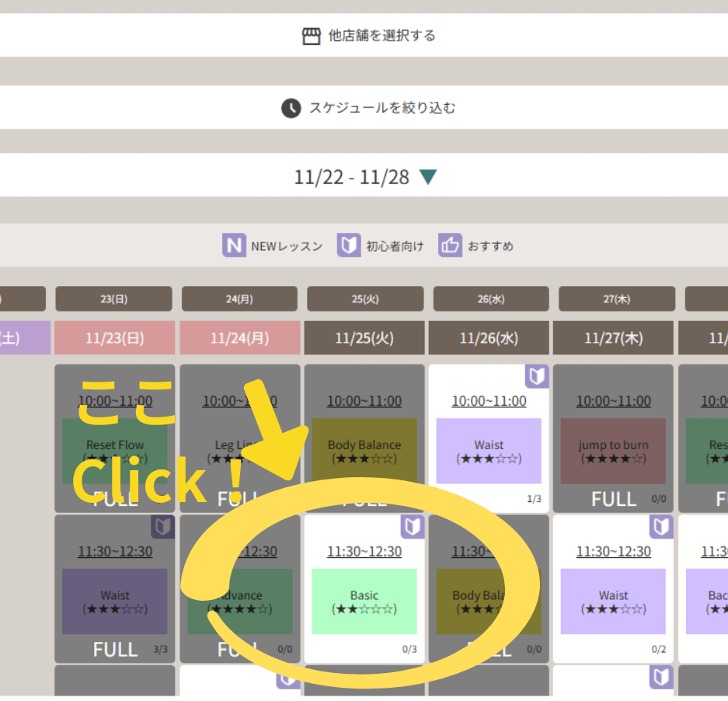Open the 他店舗を選択する store selection link
Viewport: 728px width, 701px height.
tap(381, 36)
